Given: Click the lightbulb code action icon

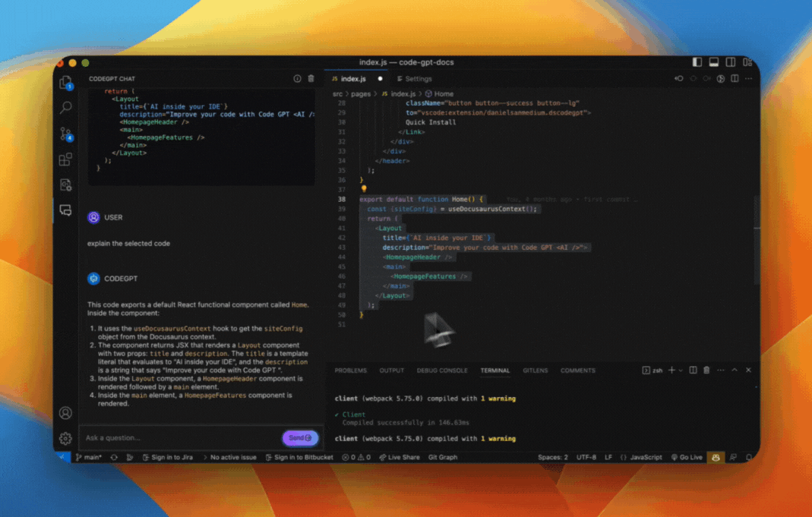Looking at the screenshot, I should (x=364, y=189).
